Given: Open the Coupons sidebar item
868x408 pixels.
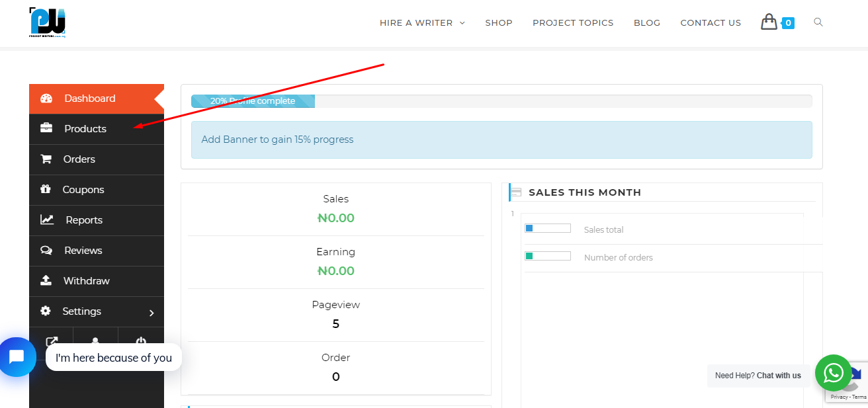Looking at the screenshot, I should (x=97, y=190).
